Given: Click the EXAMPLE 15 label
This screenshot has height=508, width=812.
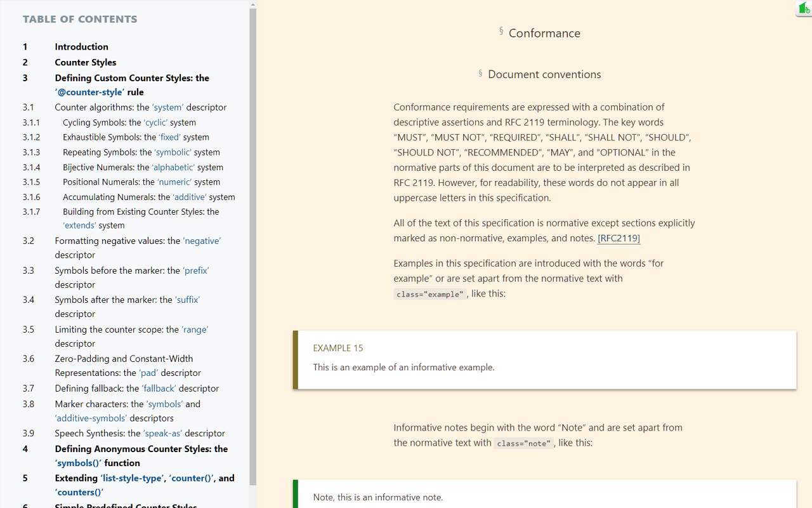Looking at the screenshot, I should pyautogui.click(x=338, y=348).
